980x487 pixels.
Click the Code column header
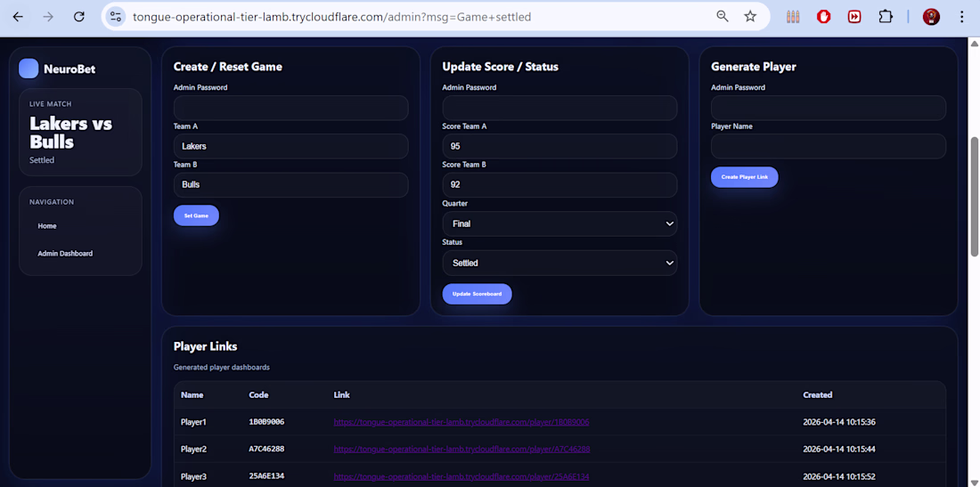point(258,395)
